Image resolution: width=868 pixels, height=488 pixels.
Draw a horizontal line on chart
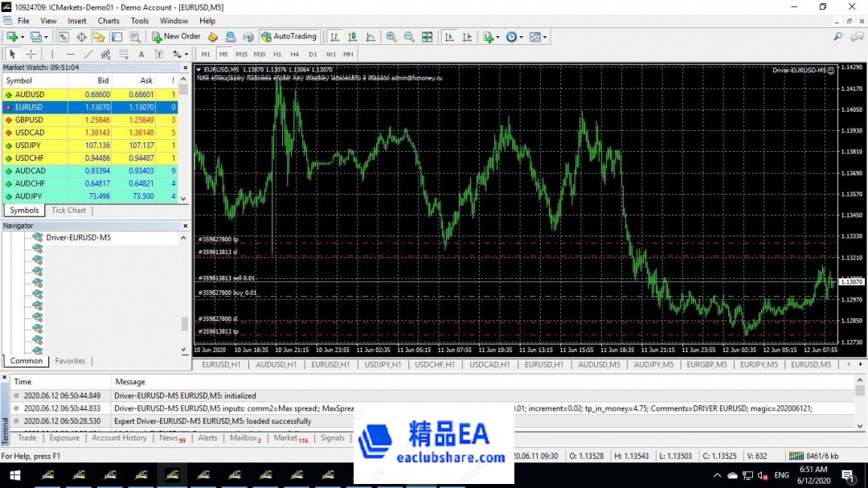(70, 55)
